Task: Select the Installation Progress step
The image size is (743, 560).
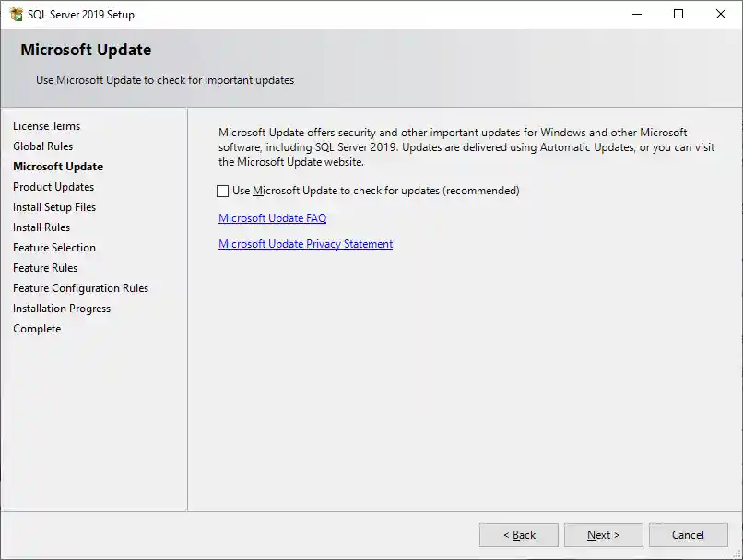Action: click(61, 308)
